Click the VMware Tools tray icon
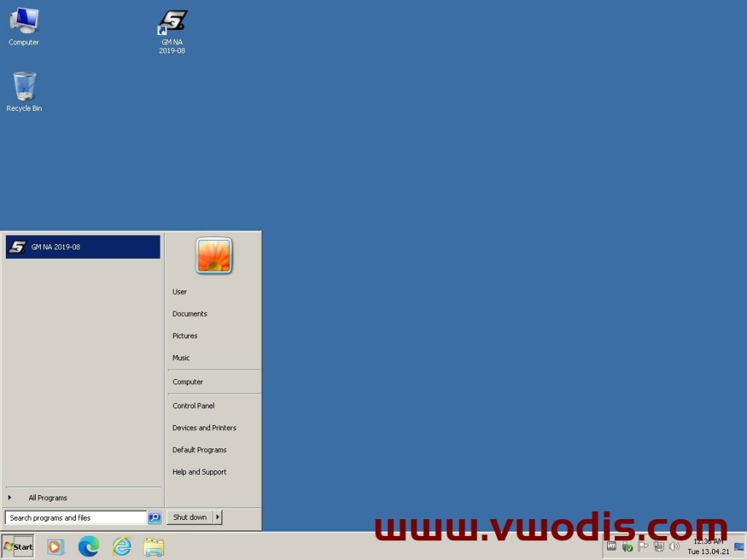Viewport: 747px width, 560px height. (x=612, y=546)
